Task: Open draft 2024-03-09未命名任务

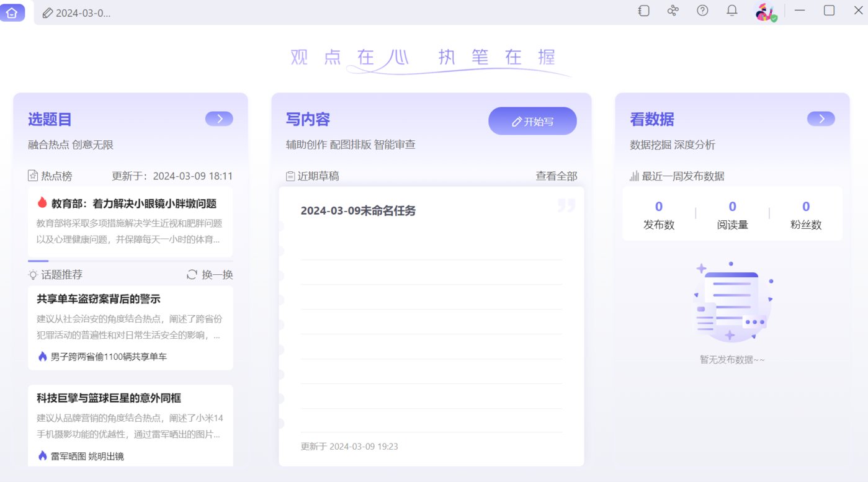Action: coord(358,211)
